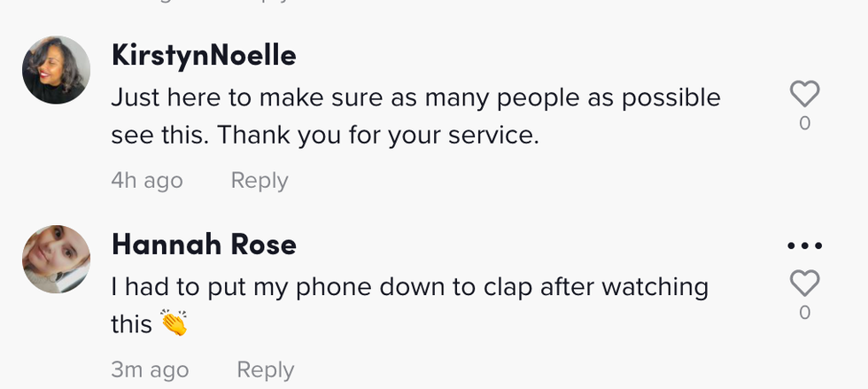This screenshot has height=389, width=868.
Task: Click the 'Just here to make sure' comment line
Action: (415, 97)
